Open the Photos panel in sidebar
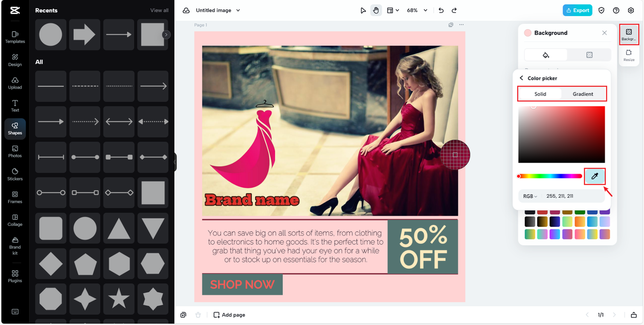The width and height of the screenshot is (644, 325). click(15, 151)
